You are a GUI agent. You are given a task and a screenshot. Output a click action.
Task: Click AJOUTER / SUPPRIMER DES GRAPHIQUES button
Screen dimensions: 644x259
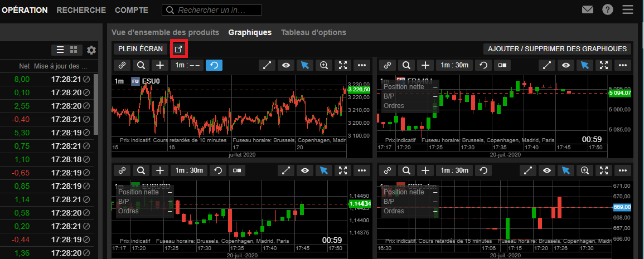pyautogui.click(x=558, y=49)
